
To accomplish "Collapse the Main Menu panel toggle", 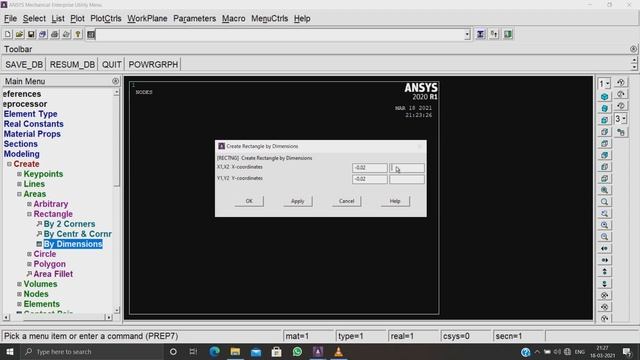I will click(116, 81).
